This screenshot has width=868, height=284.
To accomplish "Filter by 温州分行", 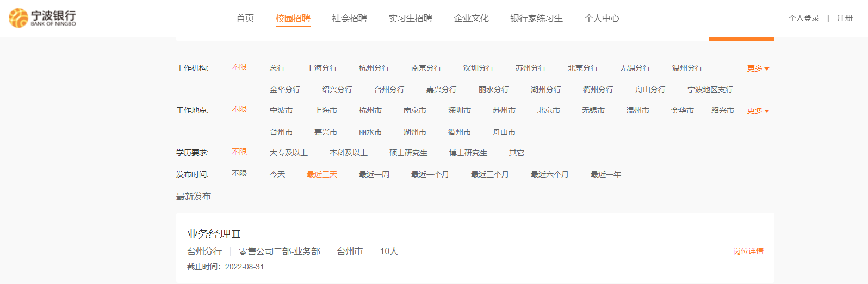I will pyautogui.click(x=687, y=68).
